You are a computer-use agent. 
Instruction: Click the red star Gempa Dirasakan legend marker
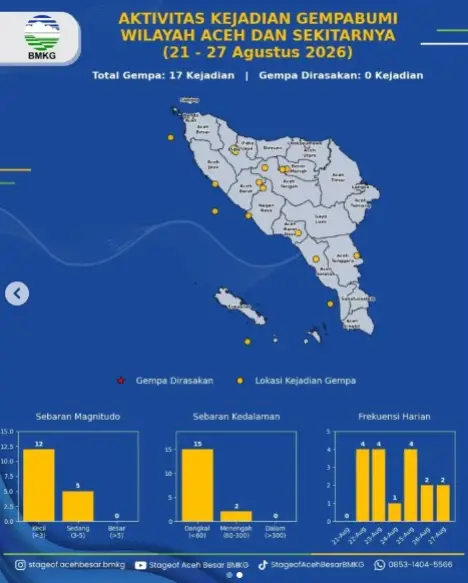[x=121, y=380]
